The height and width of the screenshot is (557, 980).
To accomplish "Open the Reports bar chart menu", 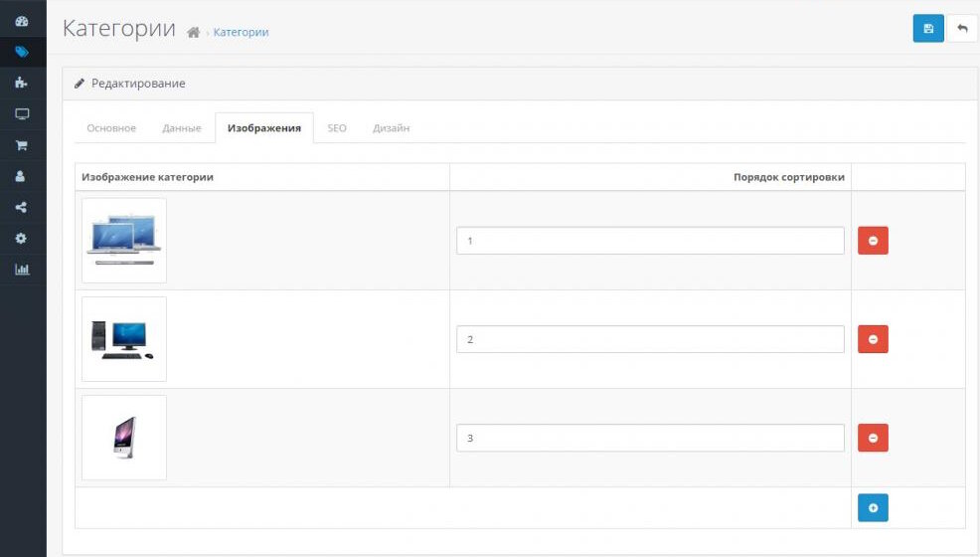I will 22,270.
